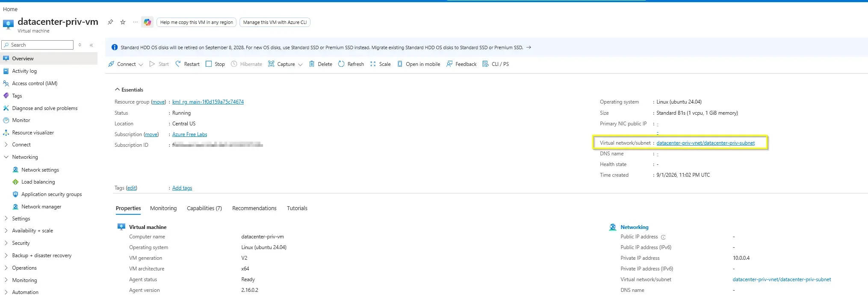Click Open in mobile
Image resolution: width=868 pixels, height=297 pixels.
pyautogui.click(x=419, y=64)
